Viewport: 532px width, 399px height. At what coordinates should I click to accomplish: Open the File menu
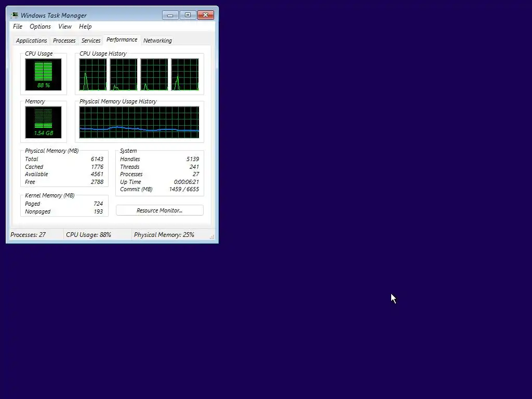(x=18, y=26)
